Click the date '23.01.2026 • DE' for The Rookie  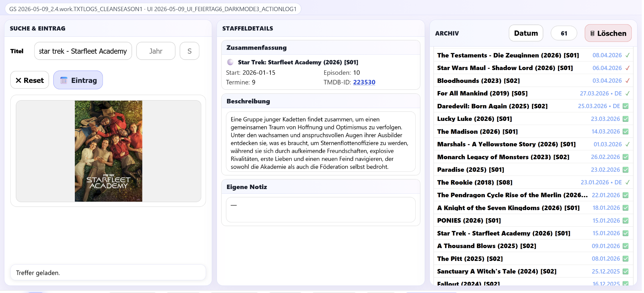coord(601,182)
